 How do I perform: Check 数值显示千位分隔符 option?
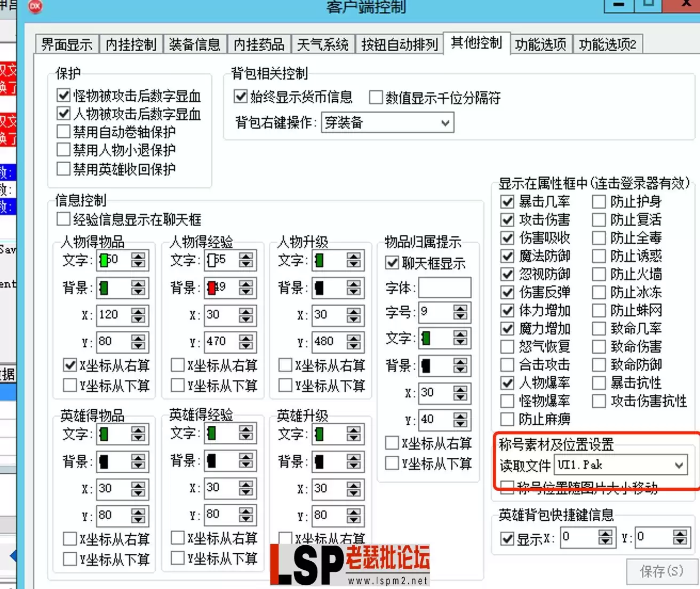click(376, 98)
